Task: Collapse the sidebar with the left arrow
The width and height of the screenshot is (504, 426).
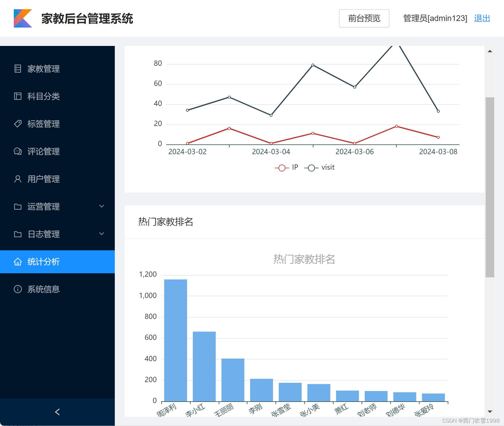Action: [x=57, y=412]
